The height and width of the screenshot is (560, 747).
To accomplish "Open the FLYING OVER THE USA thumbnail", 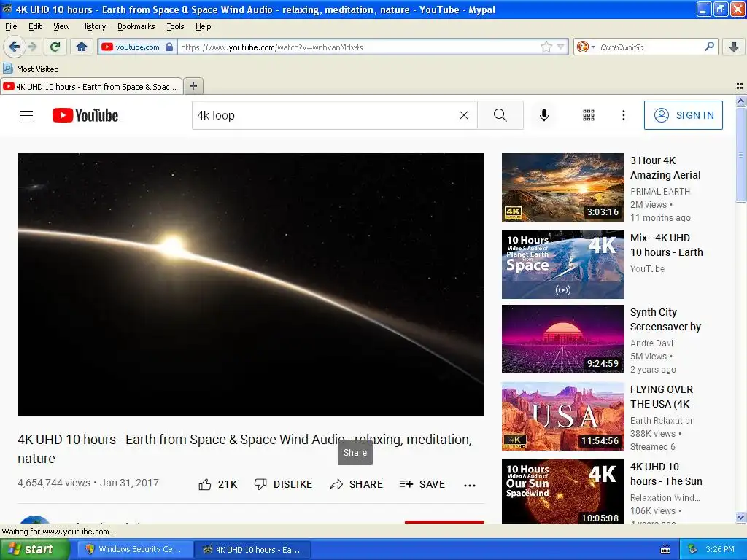I will pos(562,416).
